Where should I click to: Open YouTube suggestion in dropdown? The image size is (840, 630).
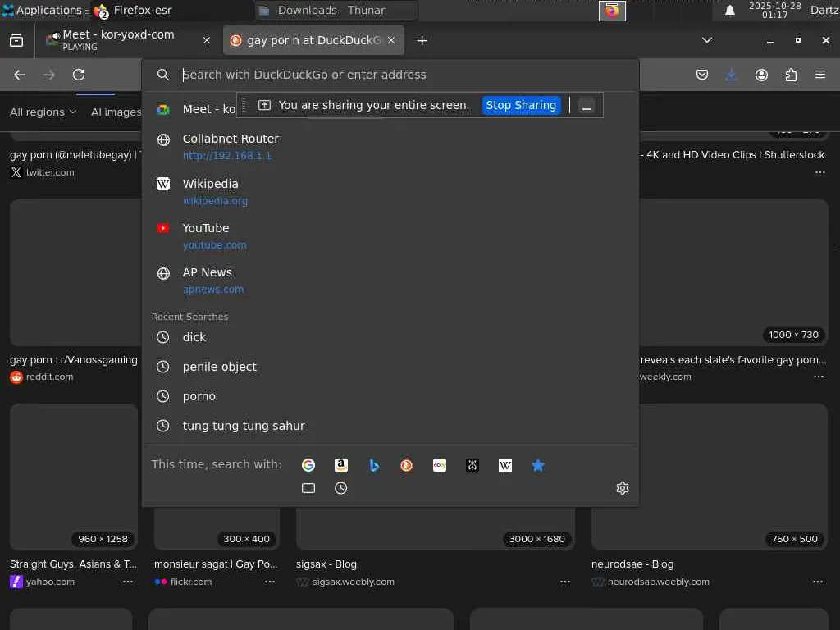pyautogui.click(x=390, y=236)
